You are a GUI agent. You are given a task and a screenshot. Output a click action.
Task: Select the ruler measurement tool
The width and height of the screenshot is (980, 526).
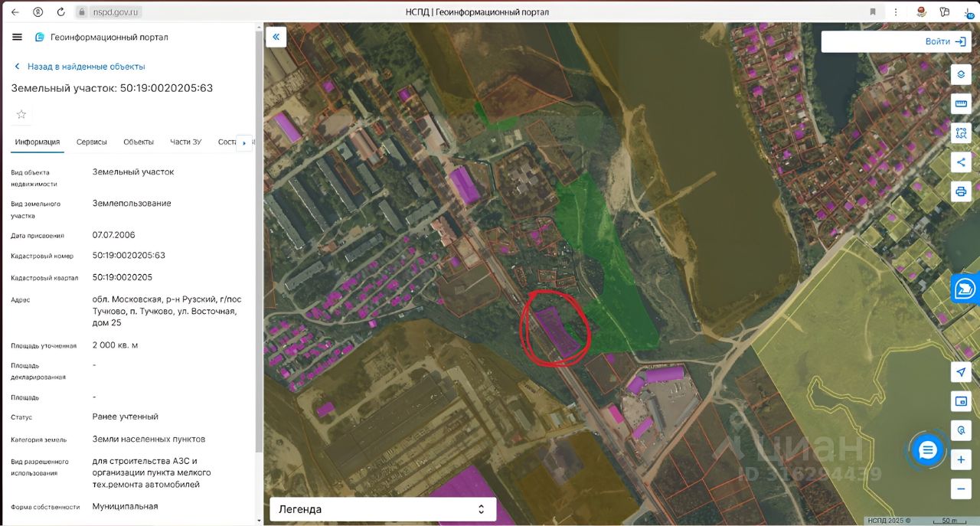click(x=961, y=103)
